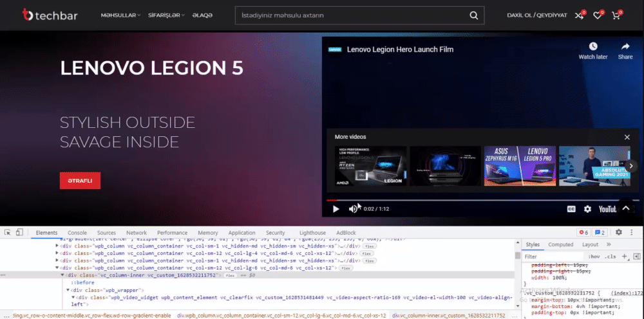
Task: Show next suggested videos with the arrow
Action: [x=632, y=166]
